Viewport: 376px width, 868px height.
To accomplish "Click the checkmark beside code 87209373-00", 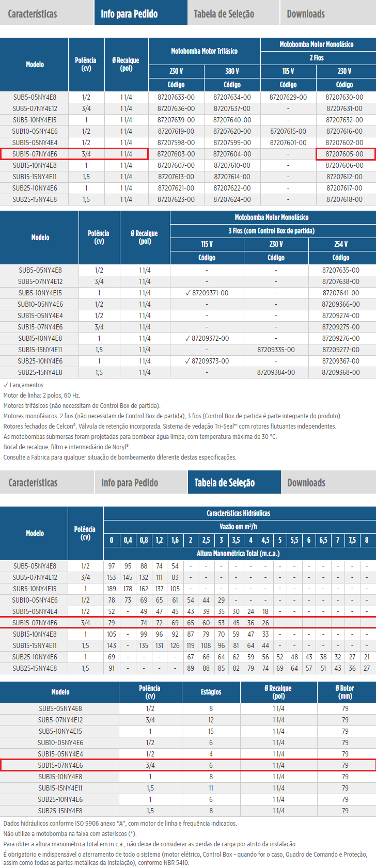I will [187, 361].
